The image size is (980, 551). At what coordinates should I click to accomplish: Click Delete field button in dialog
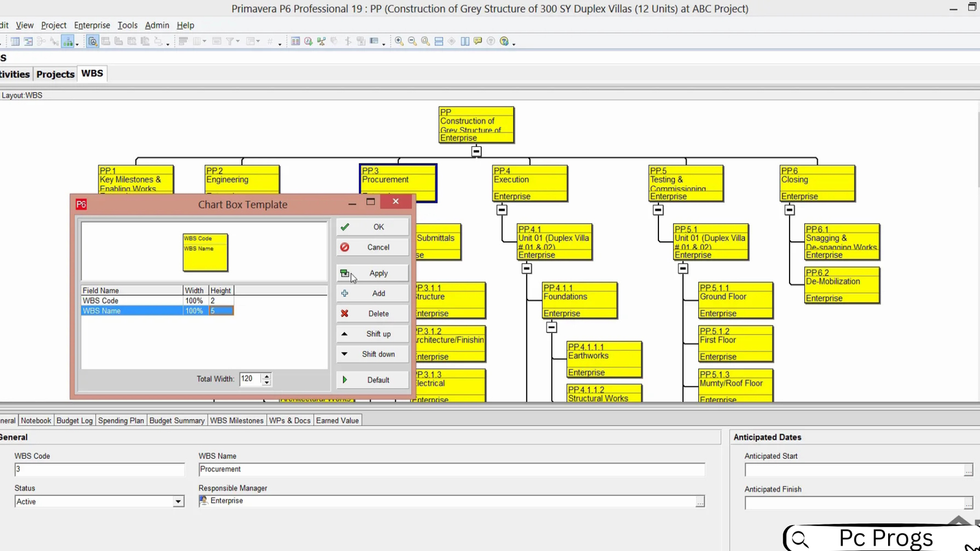pos(372,313)
